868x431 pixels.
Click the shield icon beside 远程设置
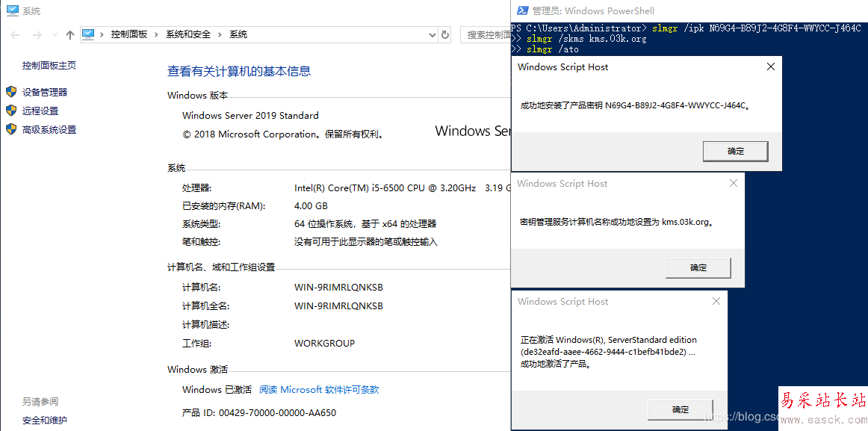pos(11,111)
